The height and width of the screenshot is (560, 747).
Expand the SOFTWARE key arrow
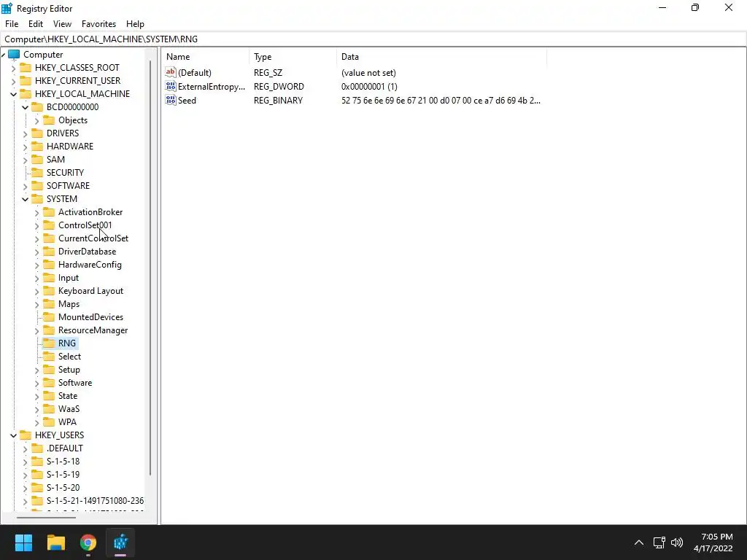(x=26, y=186)
